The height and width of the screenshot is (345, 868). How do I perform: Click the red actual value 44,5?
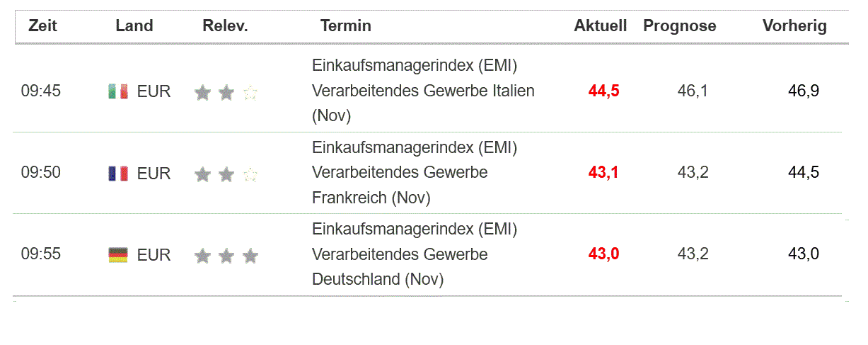point(603,91)
